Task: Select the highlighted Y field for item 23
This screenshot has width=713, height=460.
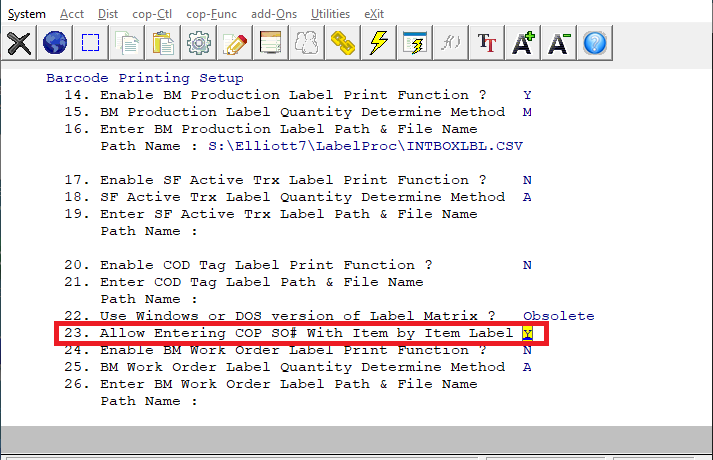Action: point(527,334)
